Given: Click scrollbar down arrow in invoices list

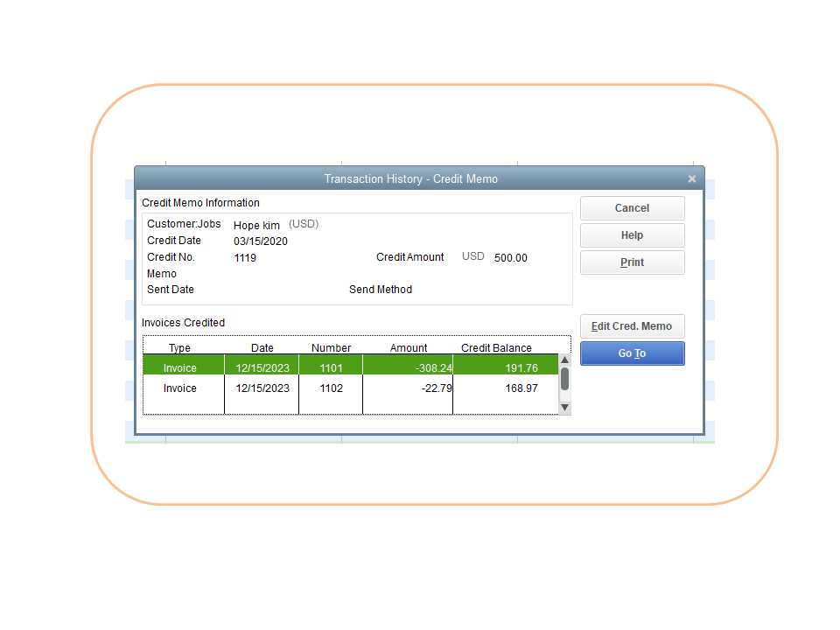Looking at the screenshot, I should point(564,408).
